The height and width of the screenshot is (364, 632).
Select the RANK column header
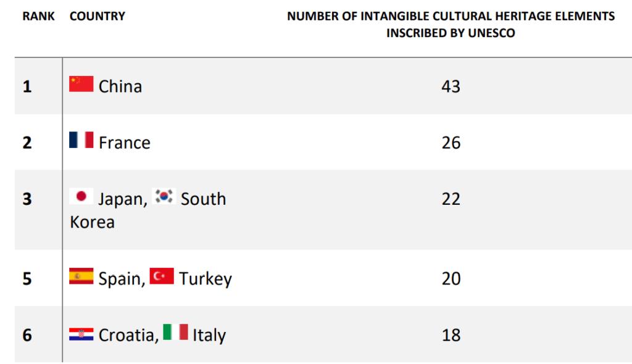click(38, 16)
